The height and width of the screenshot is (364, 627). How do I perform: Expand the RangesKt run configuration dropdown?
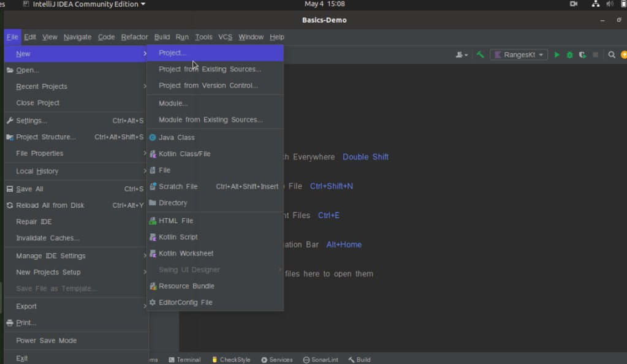click(x=519, y=55)
